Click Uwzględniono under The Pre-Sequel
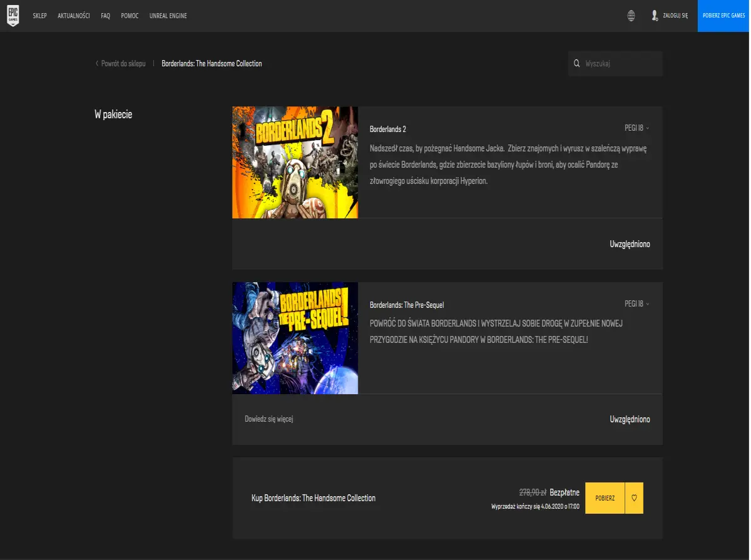The height and width of the screenshot is (560, 751). (630, 419)
